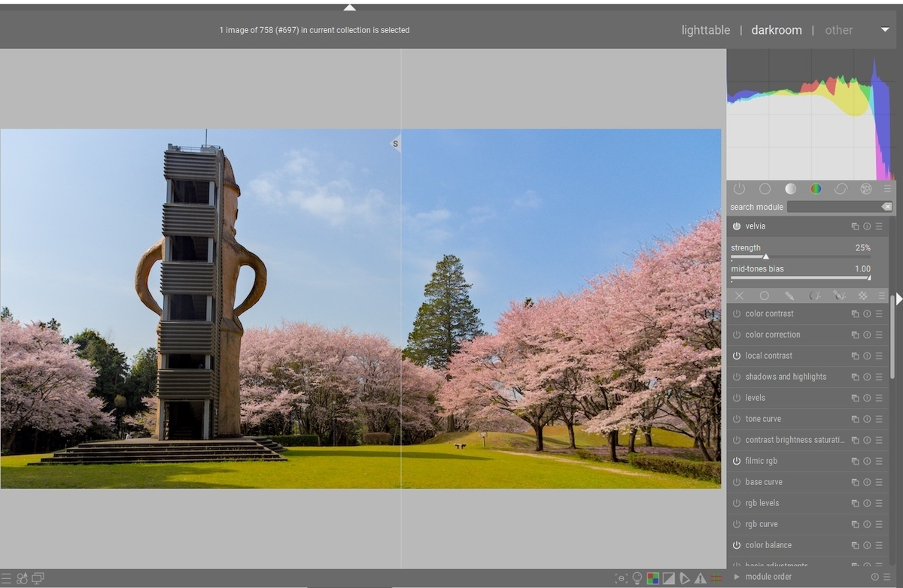Toggle the overexposure warning lamp icon
Viewport: 903px width, 588px height.
(637, 578)
